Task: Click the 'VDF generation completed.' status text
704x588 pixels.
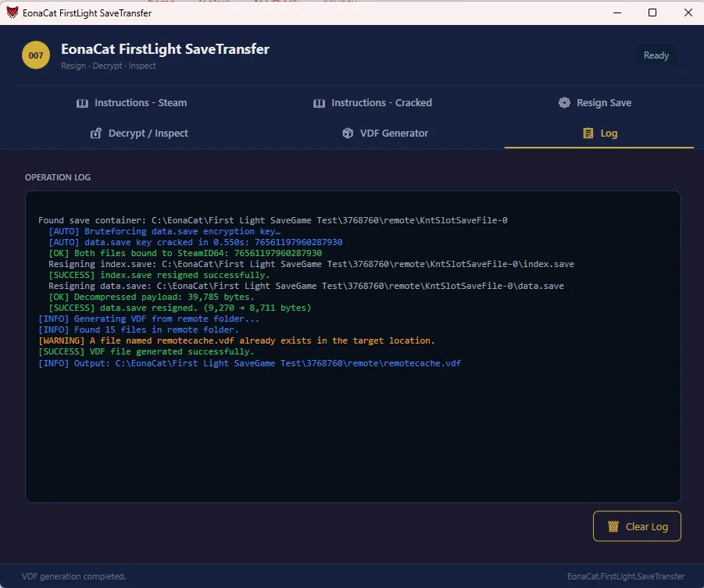Action: coord(74,576)
